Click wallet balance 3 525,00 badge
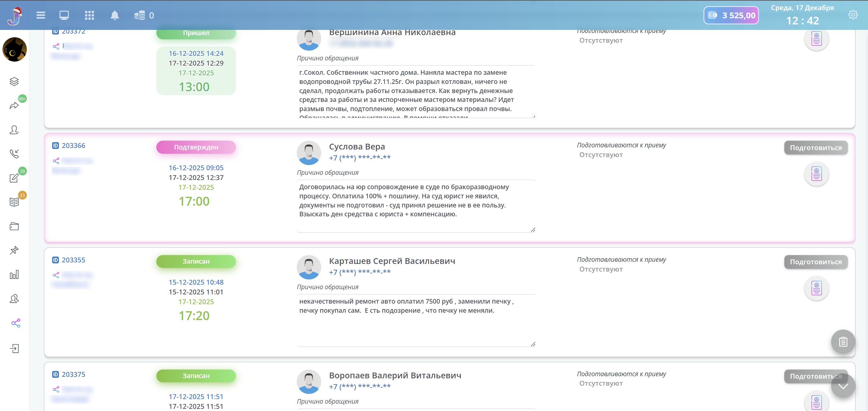Screen dimensions: 868x411 [731, 16]
